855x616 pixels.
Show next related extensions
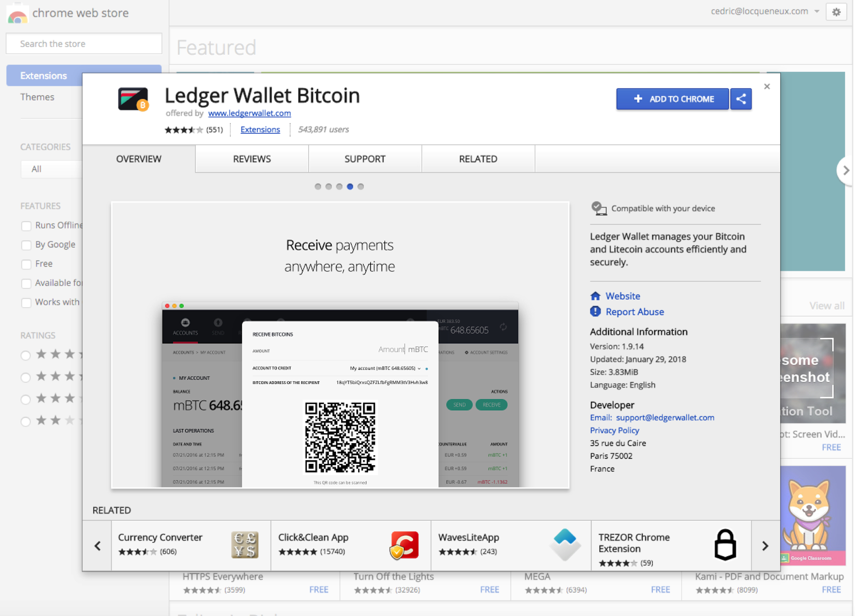[x=765, y=546]
